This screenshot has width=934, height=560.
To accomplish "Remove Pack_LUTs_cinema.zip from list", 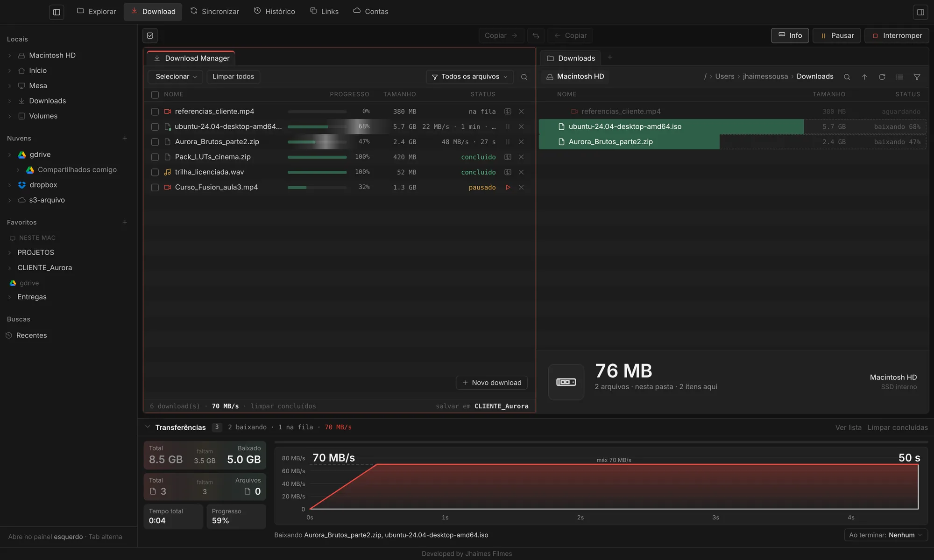I will [521, 157].
